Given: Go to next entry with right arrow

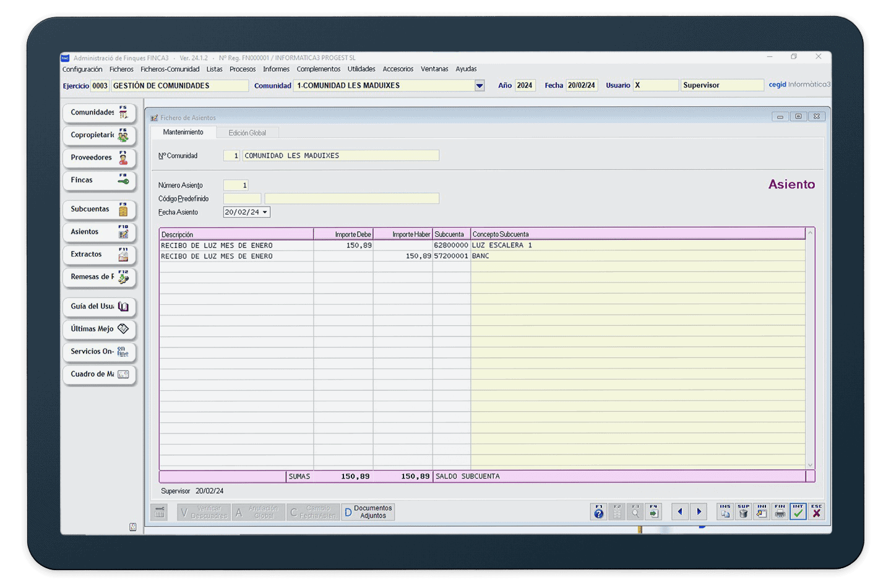Looking at the screenshot, I should pyautogui.click(x=699, y=511).
